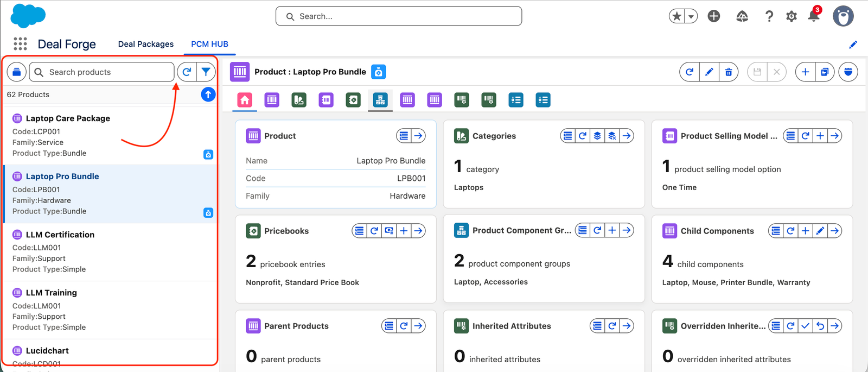Image resolution: width=868 pixels, height=372 pixels.
Task: Open the Lucidchart product entry
Action: coord(47,351)
